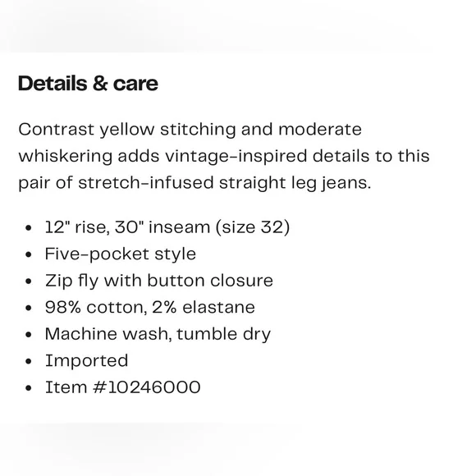
Task: Click the word "Contrast" in the description
Action: [x=56, y=130]
